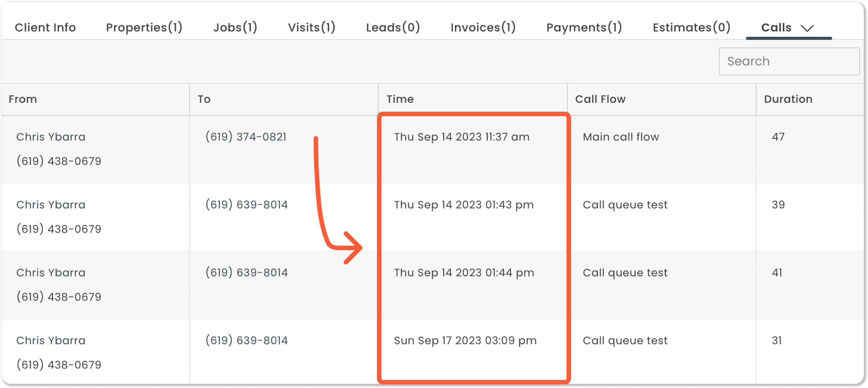Select the Visits(1) tab
The height and width of the screenshot is (388, 868).
311,28
